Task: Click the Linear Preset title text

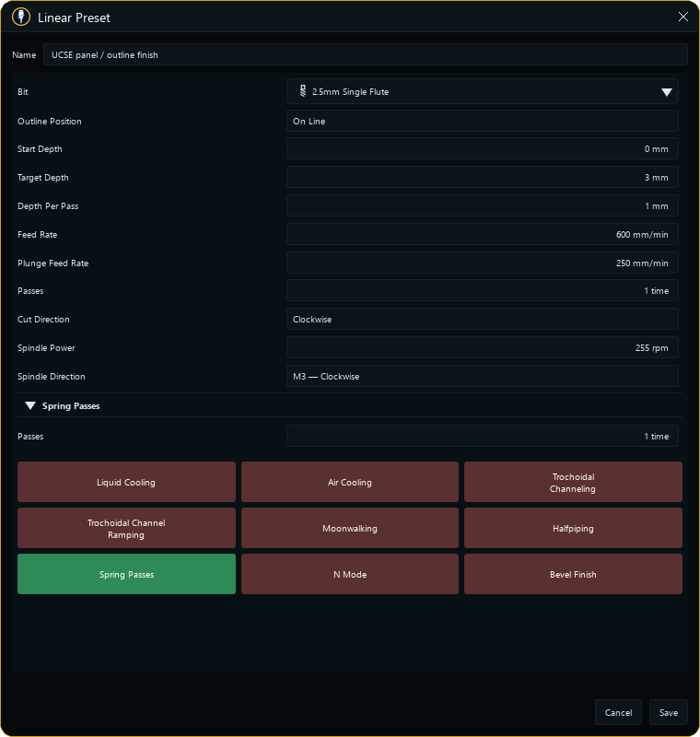Action: [74, 18]
